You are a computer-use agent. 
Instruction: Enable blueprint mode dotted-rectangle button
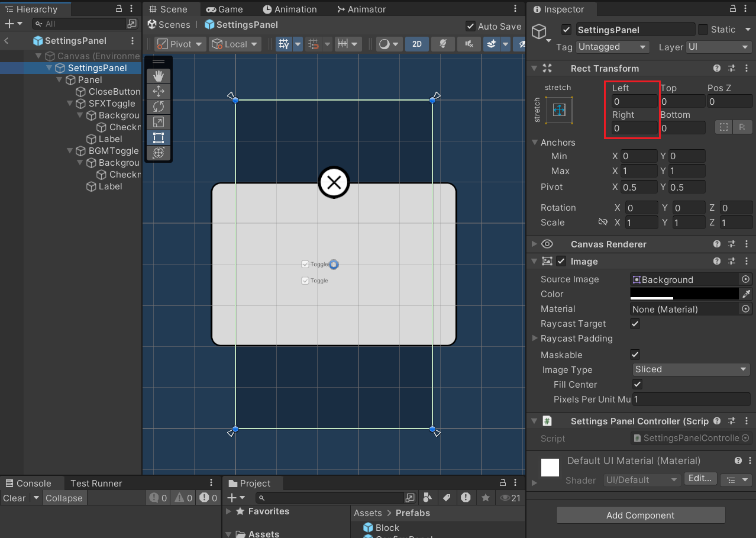tap(723, 127)
